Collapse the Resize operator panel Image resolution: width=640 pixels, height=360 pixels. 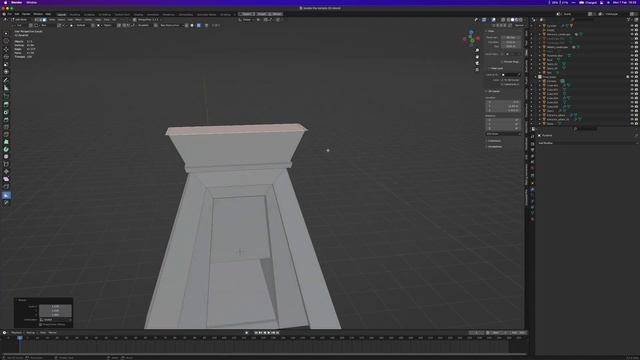20,300
